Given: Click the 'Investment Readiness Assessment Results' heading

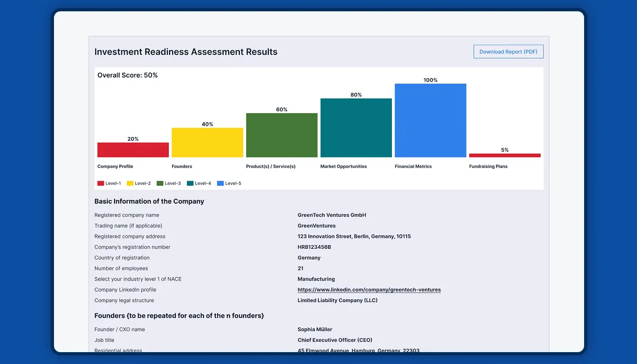Looking at the screenshot, I should tap(186, 52).
